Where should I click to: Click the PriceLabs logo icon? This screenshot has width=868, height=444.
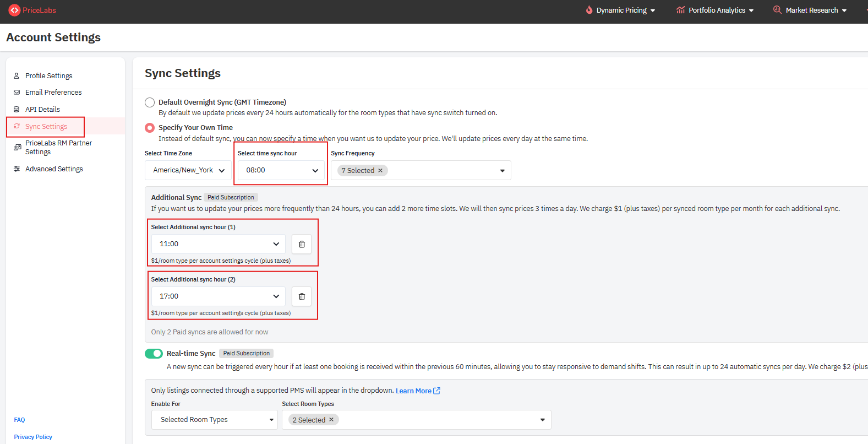point(14,10)
